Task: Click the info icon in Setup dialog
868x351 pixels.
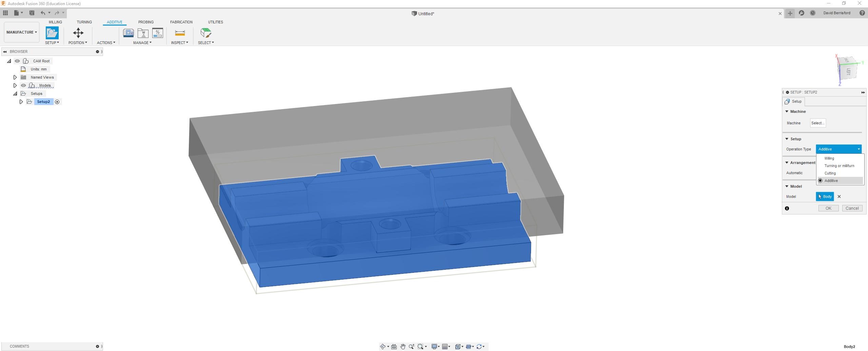Action: coord(787,208)
